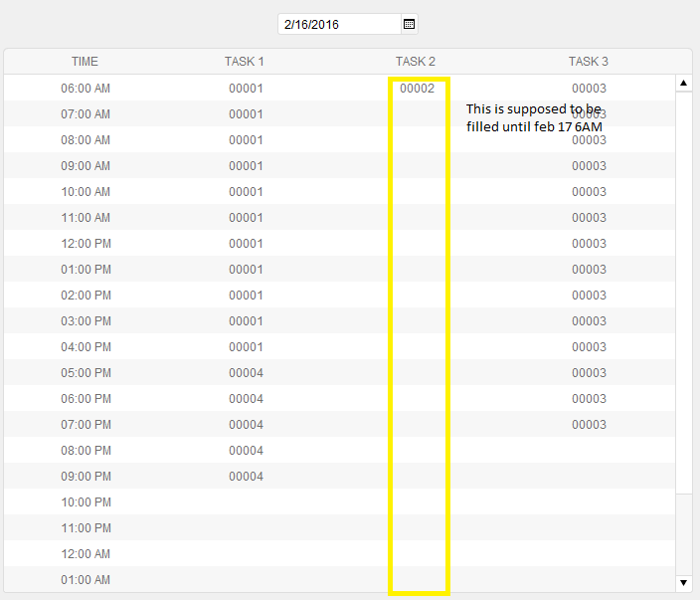Select the 01:00 AM time cell

click(86, 580)
